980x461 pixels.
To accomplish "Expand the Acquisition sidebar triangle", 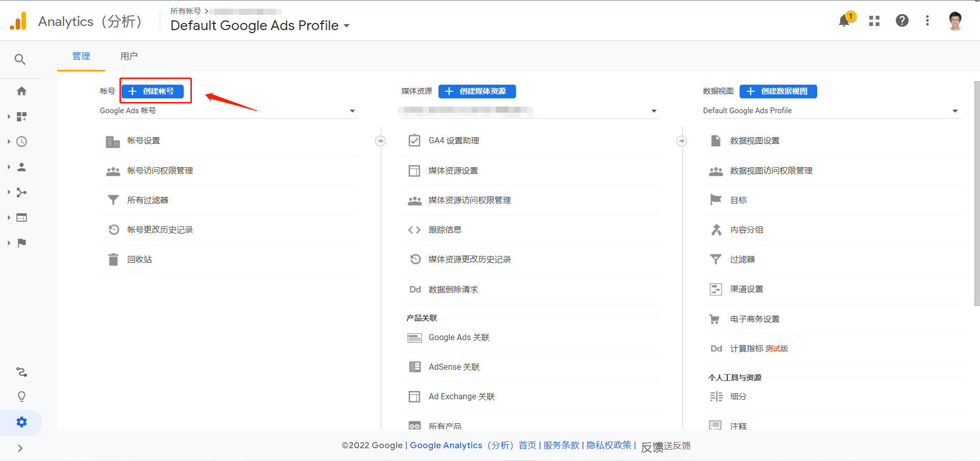I will (x=9, y=192).
